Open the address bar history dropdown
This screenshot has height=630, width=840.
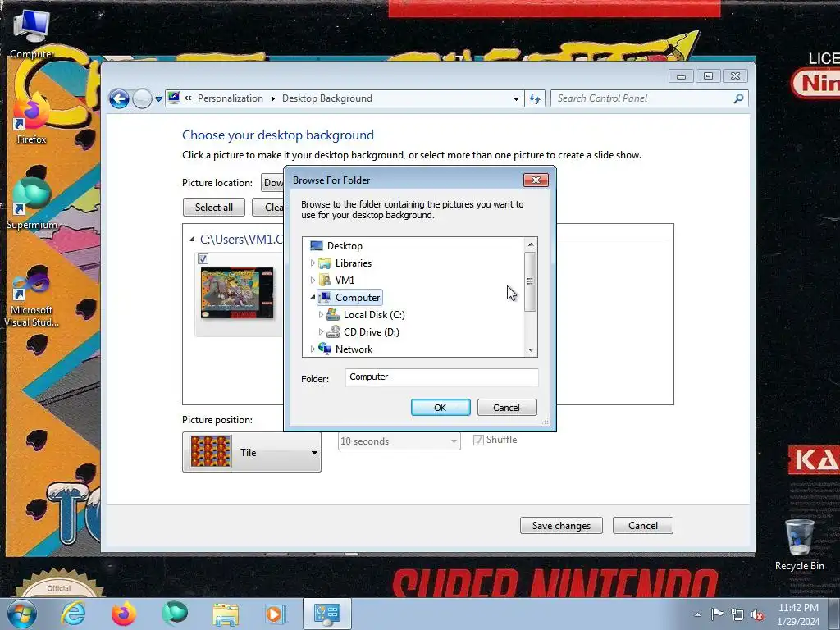516,98
